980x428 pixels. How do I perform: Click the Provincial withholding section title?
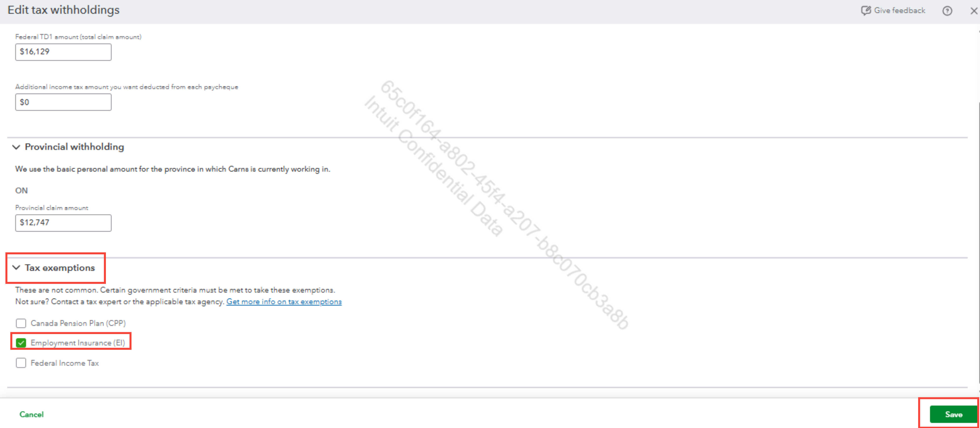[74, 147]
